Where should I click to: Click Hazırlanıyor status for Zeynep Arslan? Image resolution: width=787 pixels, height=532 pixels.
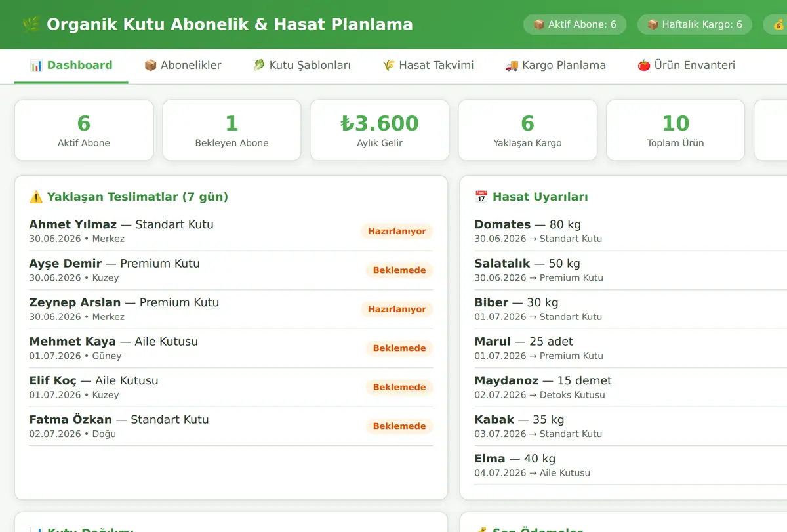(x=397, y=309)
